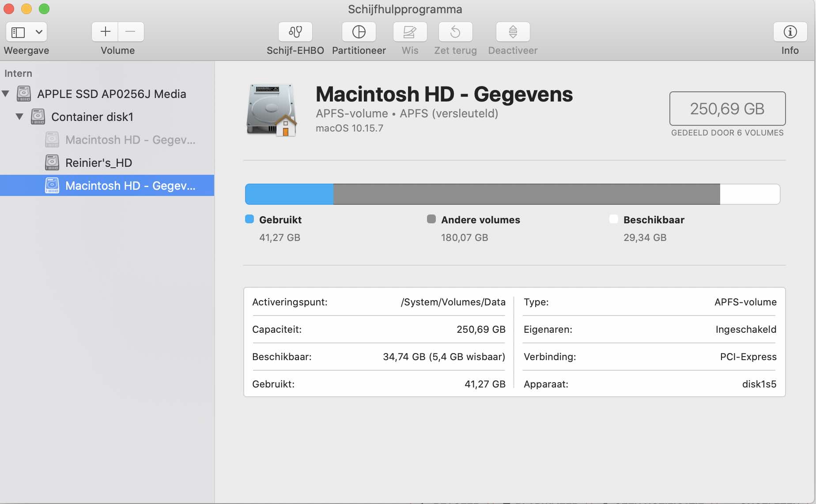Click the Deactiveer unmount icon
This screenshot has height=504, width=816.
pyautogui.click(x=513, y=32)
